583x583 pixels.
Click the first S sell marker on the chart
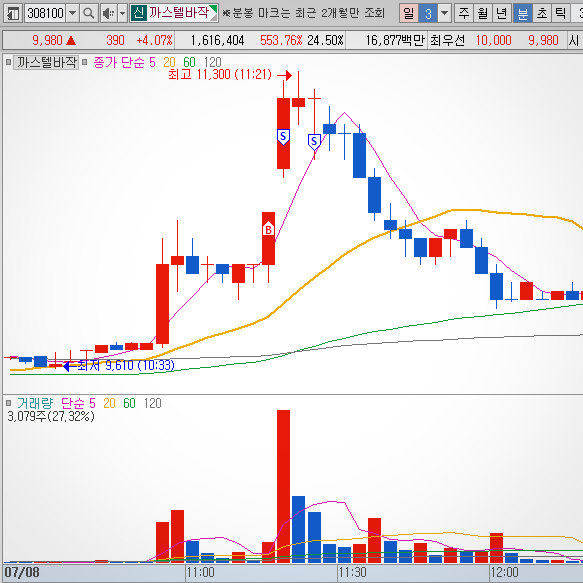[283, 137]
